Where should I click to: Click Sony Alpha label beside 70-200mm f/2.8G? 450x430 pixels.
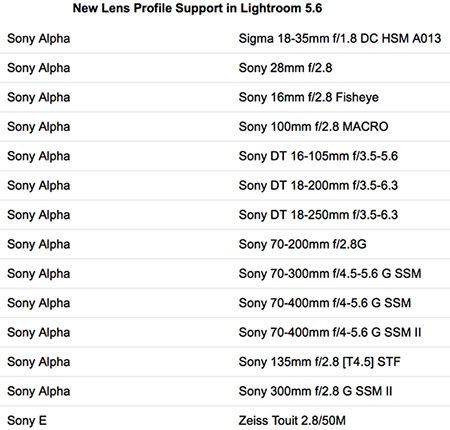coord(39,244)
